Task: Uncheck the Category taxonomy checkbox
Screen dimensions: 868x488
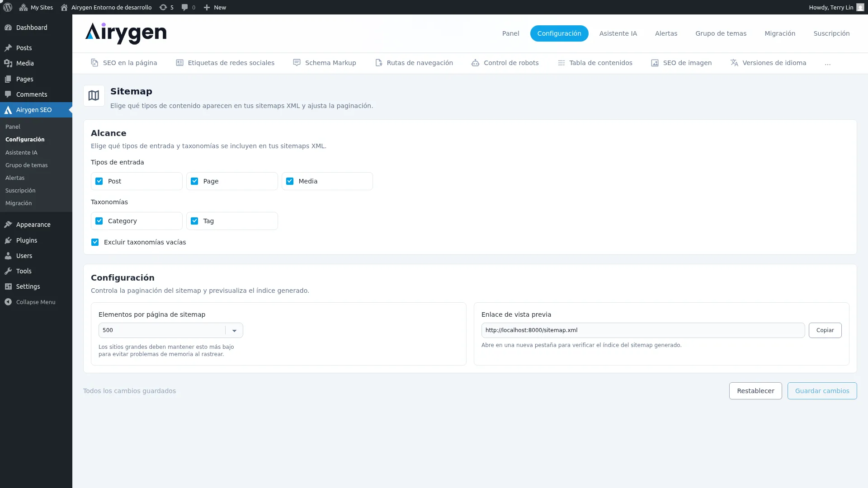Action: pos(99,221)
